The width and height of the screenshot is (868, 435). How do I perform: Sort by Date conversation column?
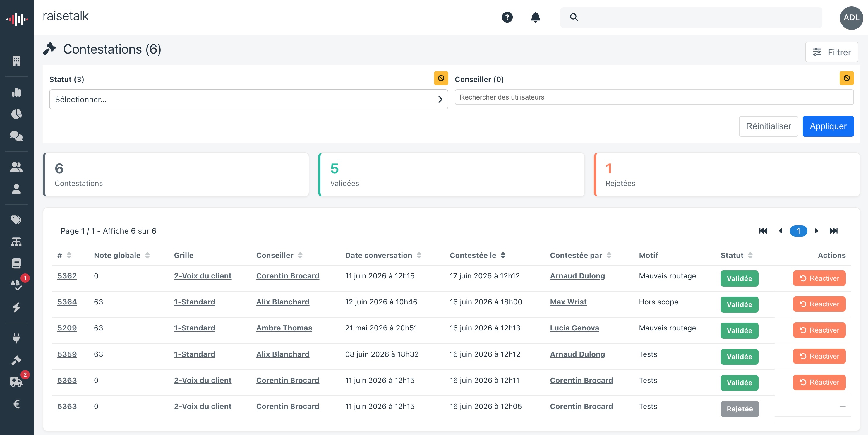(419, 255)
